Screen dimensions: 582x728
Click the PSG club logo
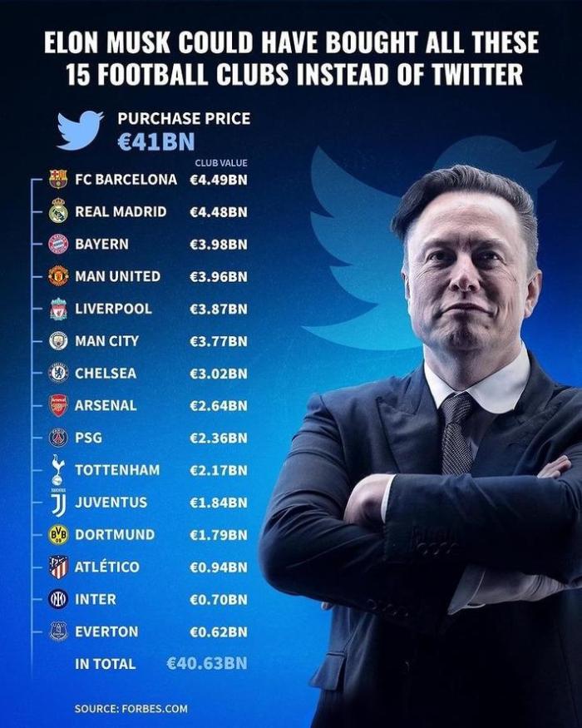57,438
